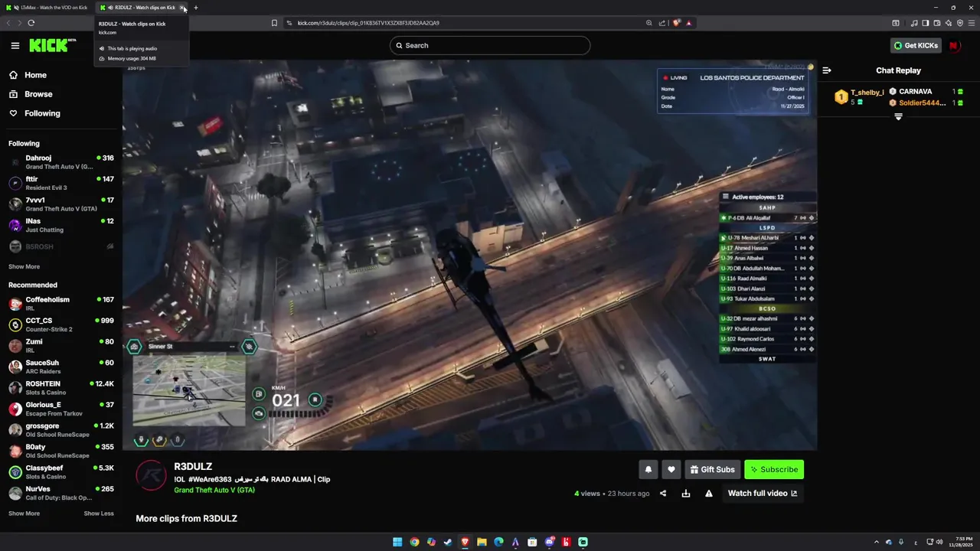
Task: Go back in browser history
Action: click(x=8, y=23)
